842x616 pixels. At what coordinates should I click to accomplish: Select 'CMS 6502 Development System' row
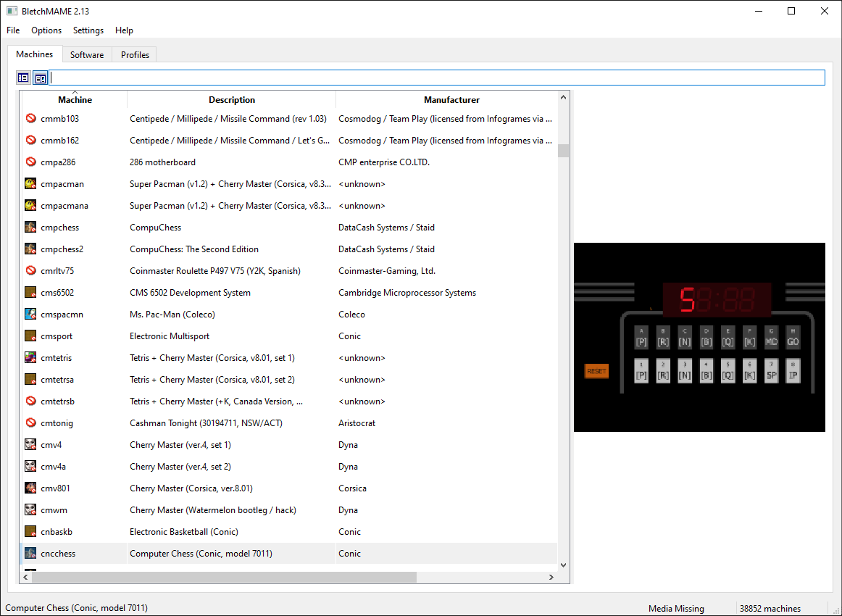point(289,293)
